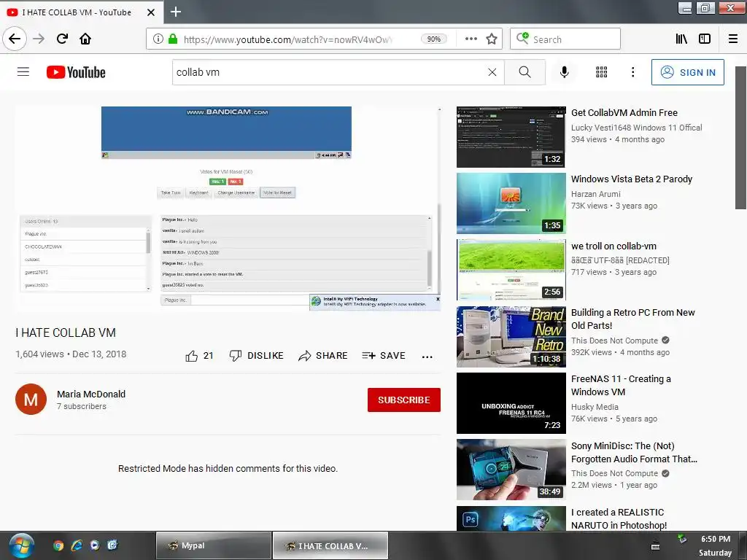Select I HATE COLLAB V... taskbar window
747x560 pixels.
(330, 545)
